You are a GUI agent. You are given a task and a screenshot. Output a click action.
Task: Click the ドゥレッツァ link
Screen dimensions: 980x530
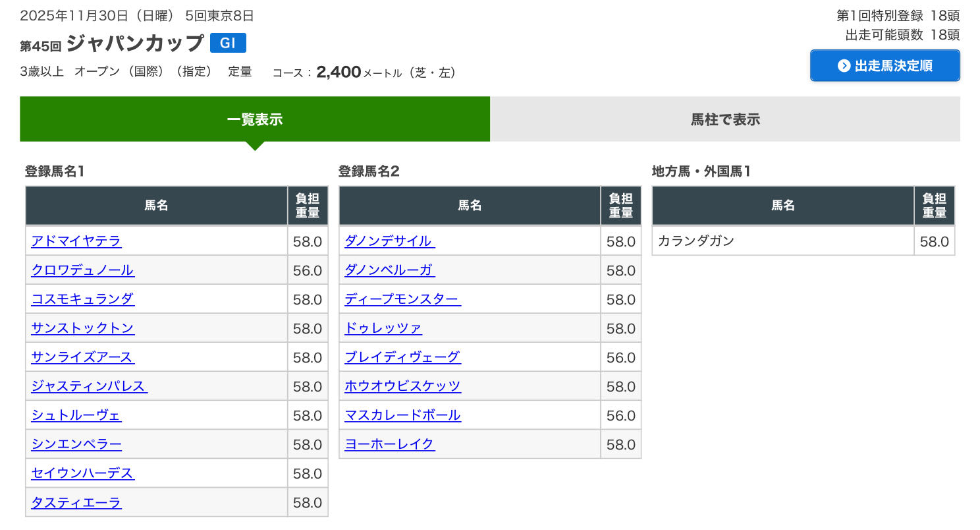383,328
